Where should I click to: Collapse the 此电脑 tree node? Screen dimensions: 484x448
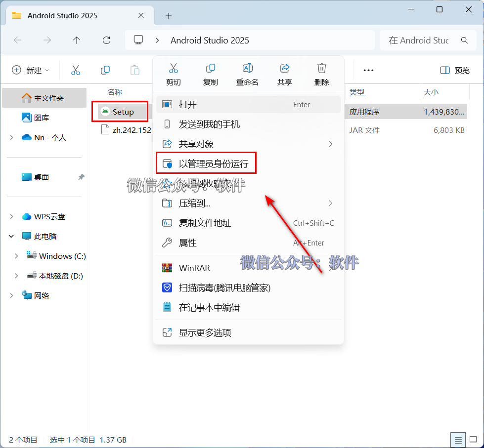[x=11, y=236]
